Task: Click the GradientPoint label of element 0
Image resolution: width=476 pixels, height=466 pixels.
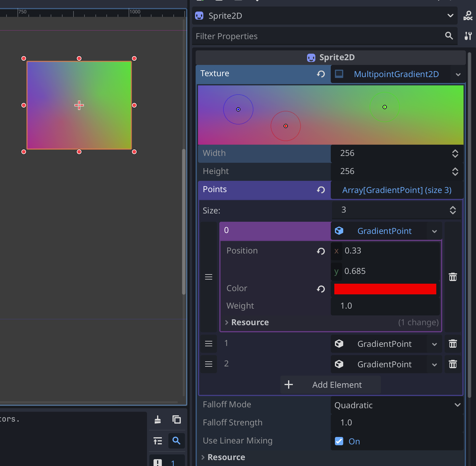Action: coord(384,231)
